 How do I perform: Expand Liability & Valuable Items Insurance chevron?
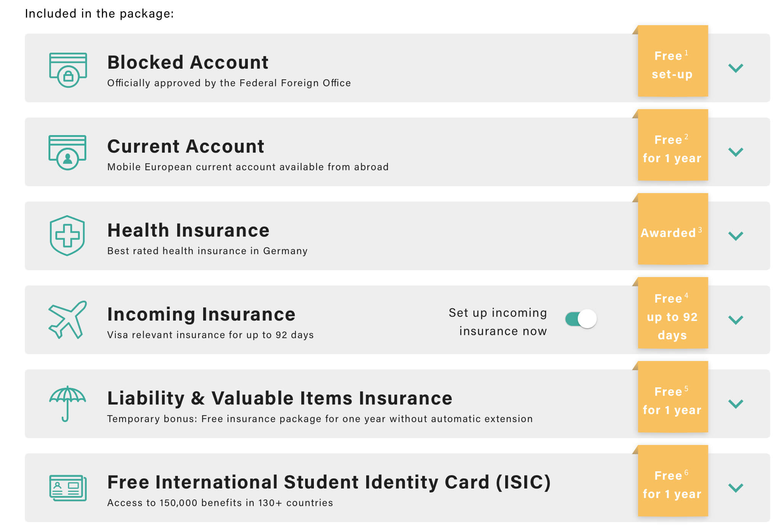(x=735, y=404)
